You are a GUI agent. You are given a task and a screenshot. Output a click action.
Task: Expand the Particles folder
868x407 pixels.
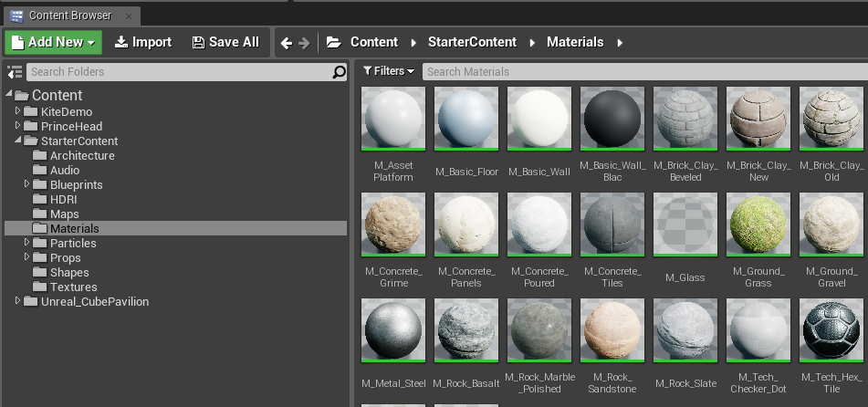point(26,242)
